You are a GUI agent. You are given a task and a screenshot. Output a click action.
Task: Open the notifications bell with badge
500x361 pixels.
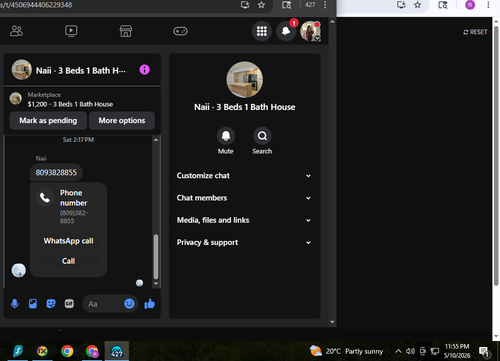pos(286,31)
